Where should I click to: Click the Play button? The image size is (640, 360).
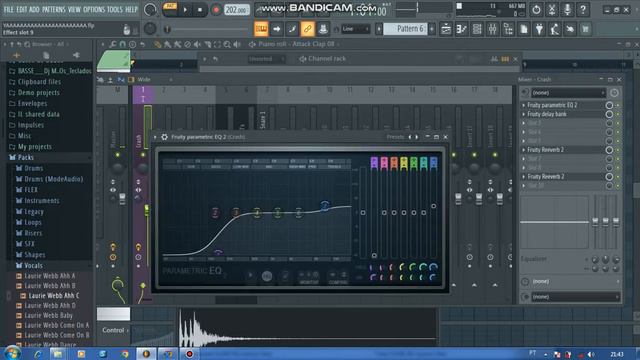185,9
